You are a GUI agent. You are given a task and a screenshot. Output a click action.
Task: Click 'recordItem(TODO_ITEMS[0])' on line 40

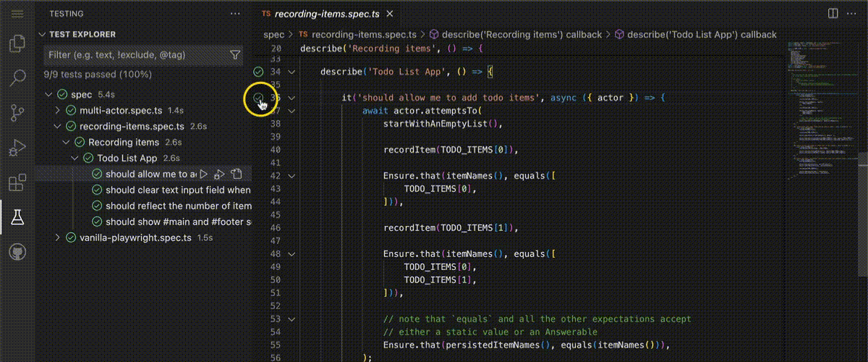tap(450, 150)
